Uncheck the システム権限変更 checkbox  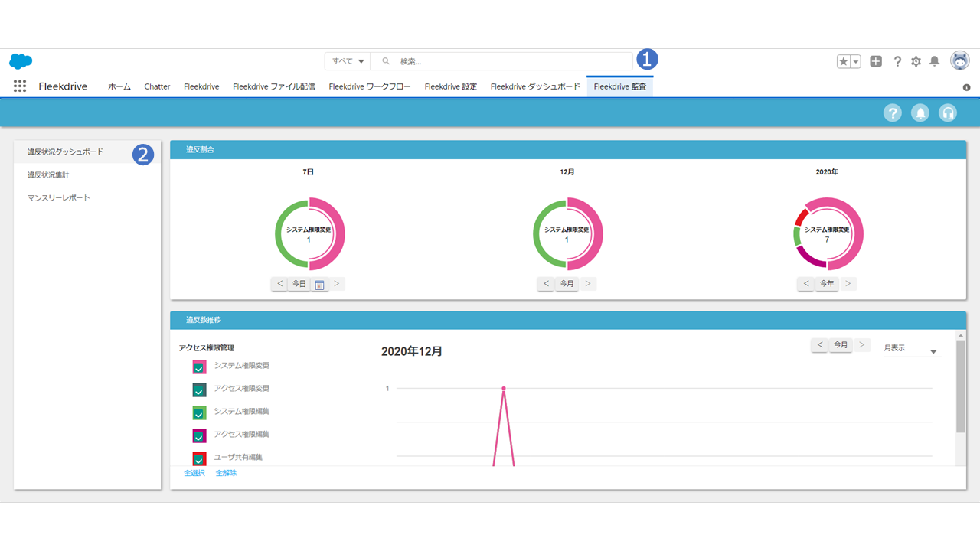click(199, 367)
